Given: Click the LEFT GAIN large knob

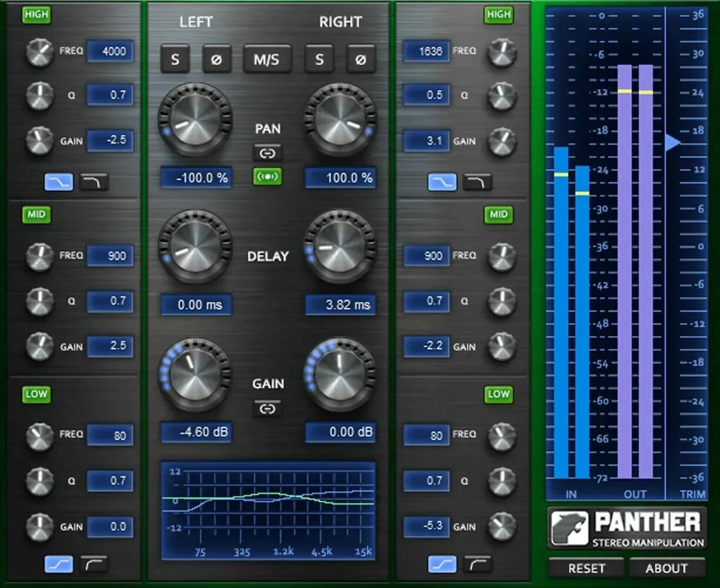Looking at the screenshot, I should (x=195, y=374).
